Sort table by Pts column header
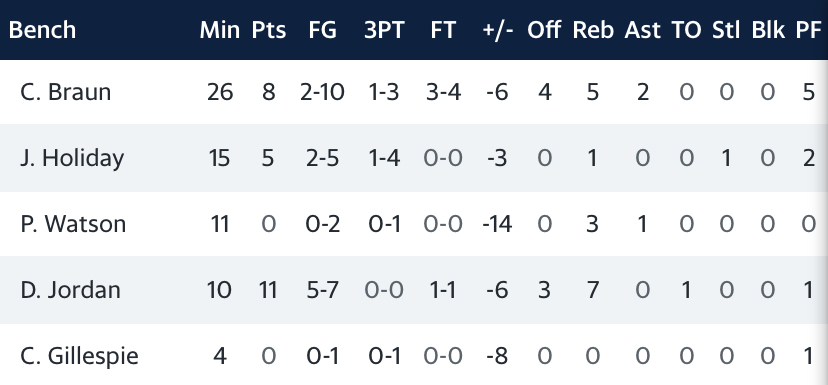Screen dimensions: 828x385 point(269,30)
